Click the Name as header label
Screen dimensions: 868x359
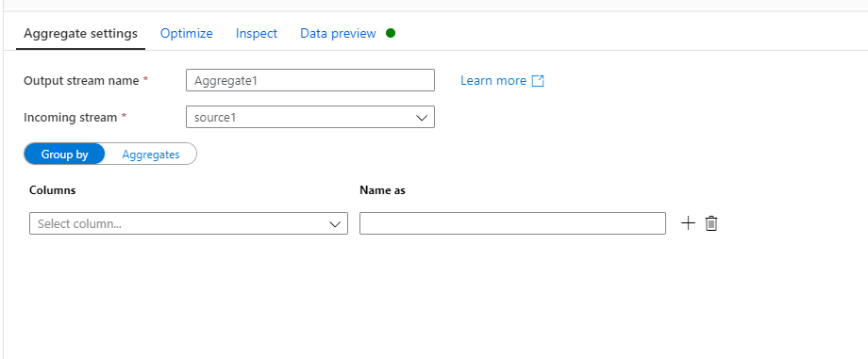coord(382,190)
